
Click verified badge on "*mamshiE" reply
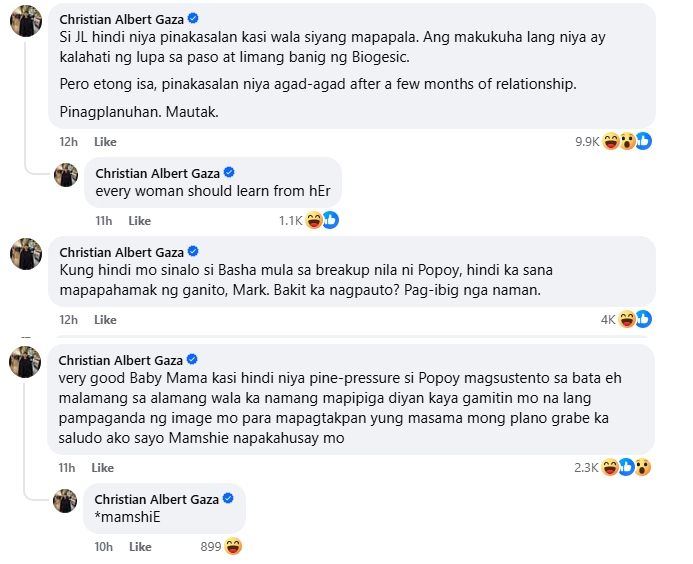pyautogui.click(x=228, y=498)
